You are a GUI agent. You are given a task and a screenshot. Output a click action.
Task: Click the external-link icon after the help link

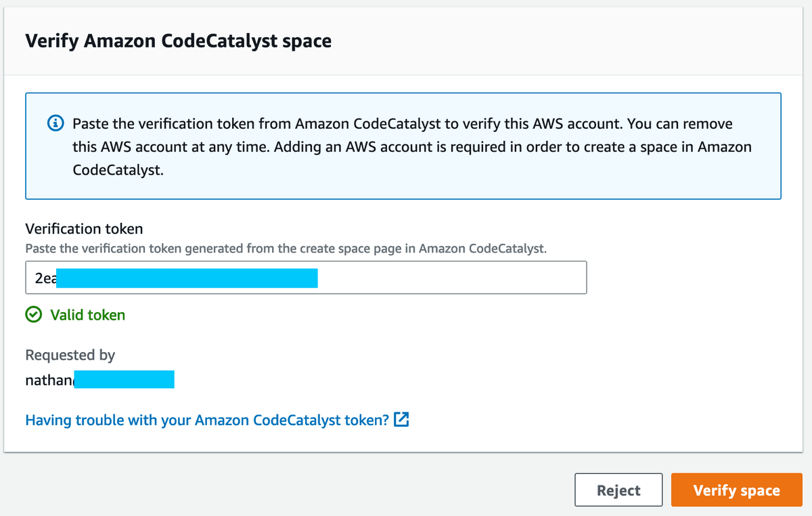pos(401,420)
